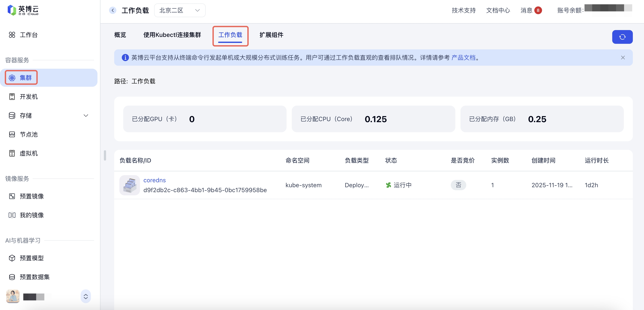Open the 产品文档 link in banner
Viewport: 644px width, 310px height.
point(463,58)
